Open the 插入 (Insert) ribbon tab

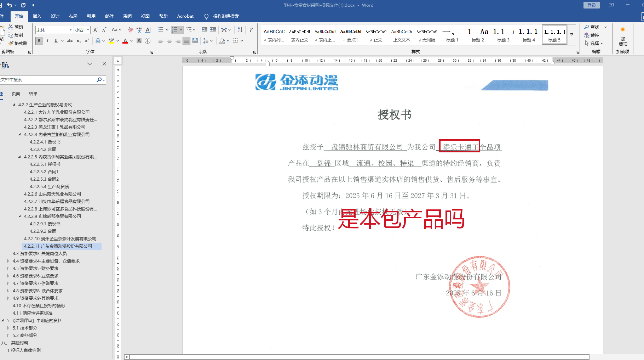tap(37, 16)
